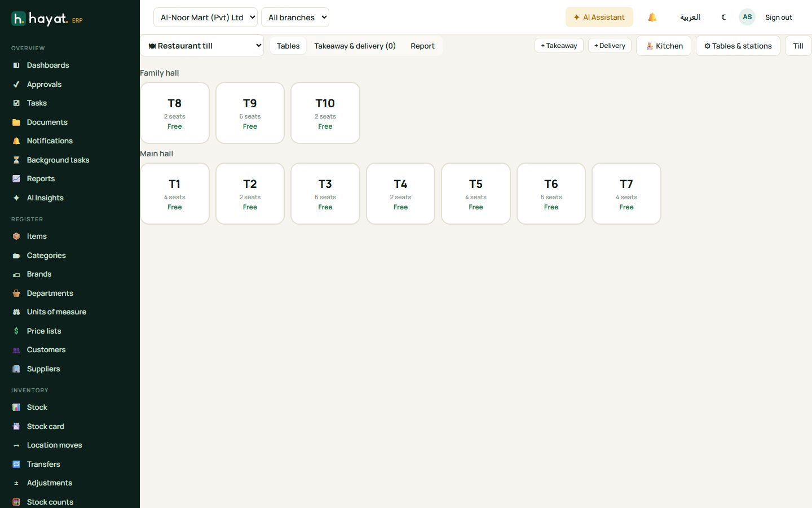Open the Documents folder icon

click(x=16, y=122)
